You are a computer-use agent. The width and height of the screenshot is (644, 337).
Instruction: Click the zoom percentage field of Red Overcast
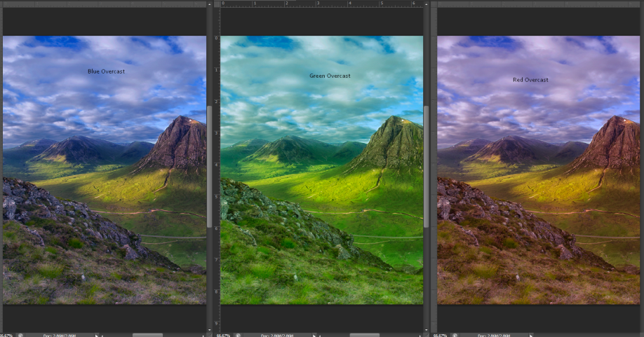click(x=441, y=335)
